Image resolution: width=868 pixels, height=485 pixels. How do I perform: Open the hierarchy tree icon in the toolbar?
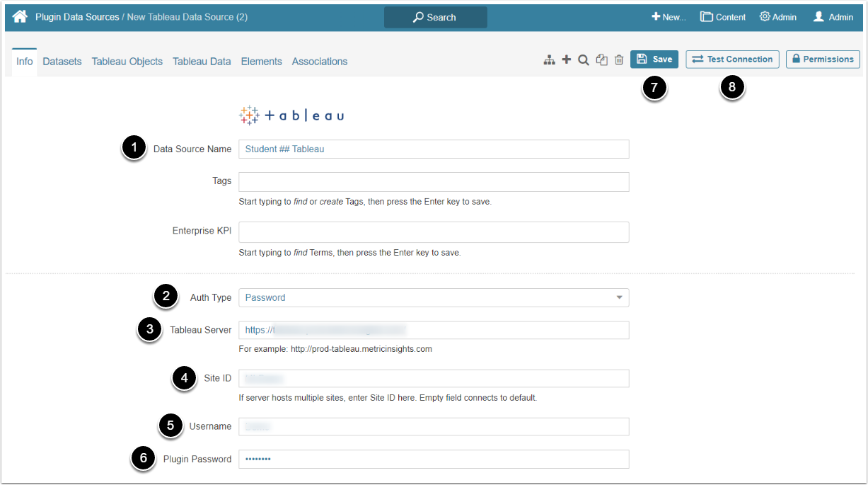click(549, 60)
